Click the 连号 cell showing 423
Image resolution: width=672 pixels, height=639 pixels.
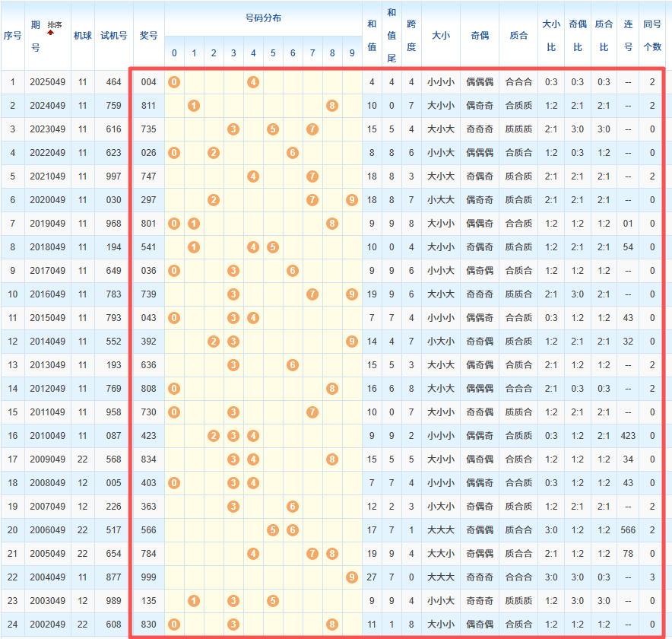tap(628, 436)
